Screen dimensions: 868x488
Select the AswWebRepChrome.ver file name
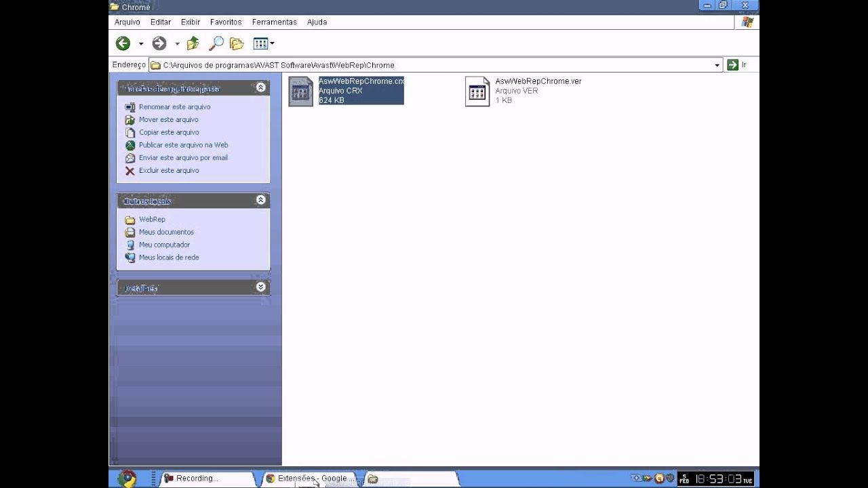coord(538,81)
